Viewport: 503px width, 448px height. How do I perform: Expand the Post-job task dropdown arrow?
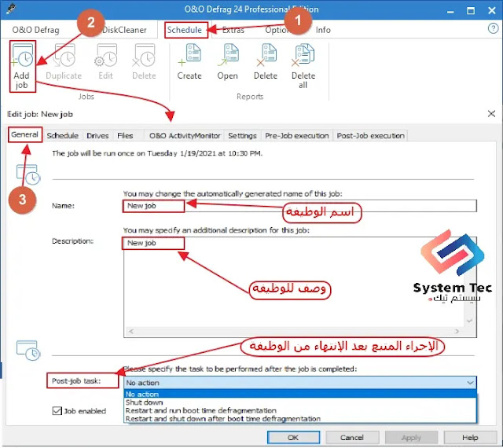[x=470, y=383]
